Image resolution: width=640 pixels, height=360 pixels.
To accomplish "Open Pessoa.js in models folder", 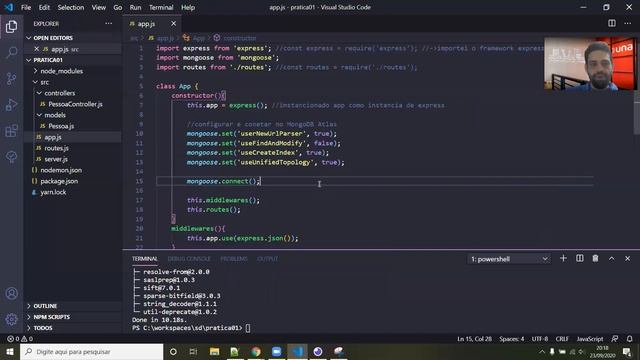I will coord(61,126).
